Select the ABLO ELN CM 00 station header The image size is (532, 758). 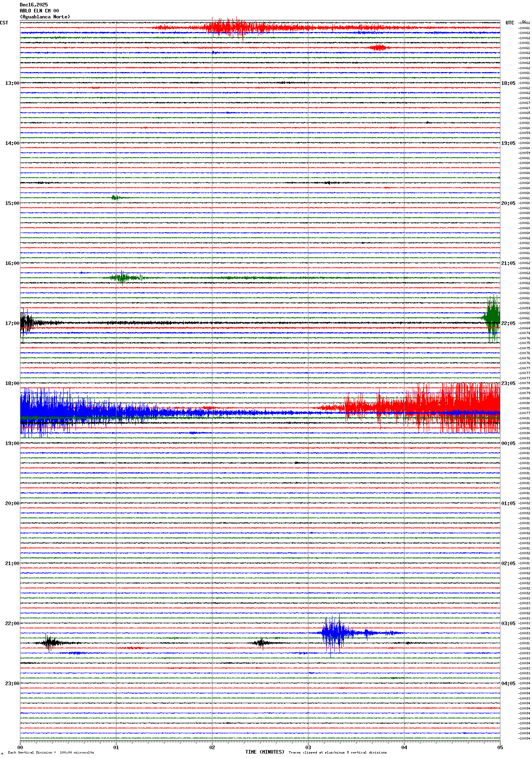[x=39, y=11]
